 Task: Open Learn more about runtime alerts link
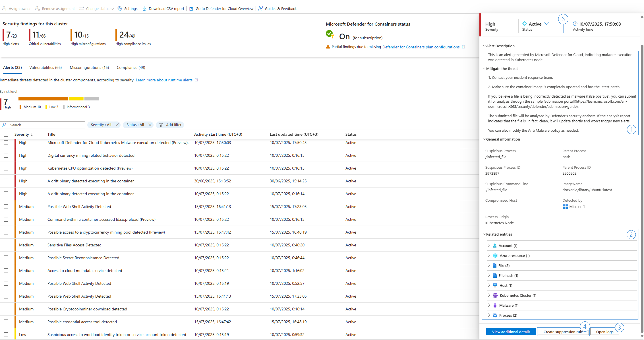(x=164, y=80)
